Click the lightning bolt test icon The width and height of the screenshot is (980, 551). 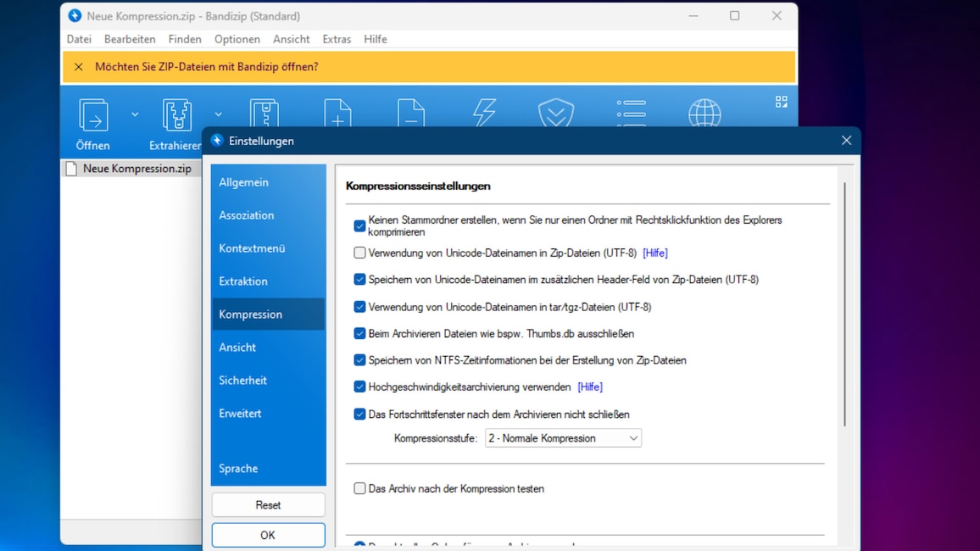pyautogui.click(x=484, y=113)
